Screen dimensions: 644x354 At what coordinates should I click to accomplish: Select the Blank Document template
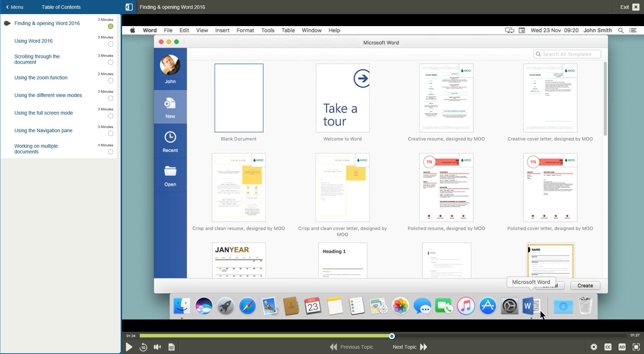click(239, 98)
